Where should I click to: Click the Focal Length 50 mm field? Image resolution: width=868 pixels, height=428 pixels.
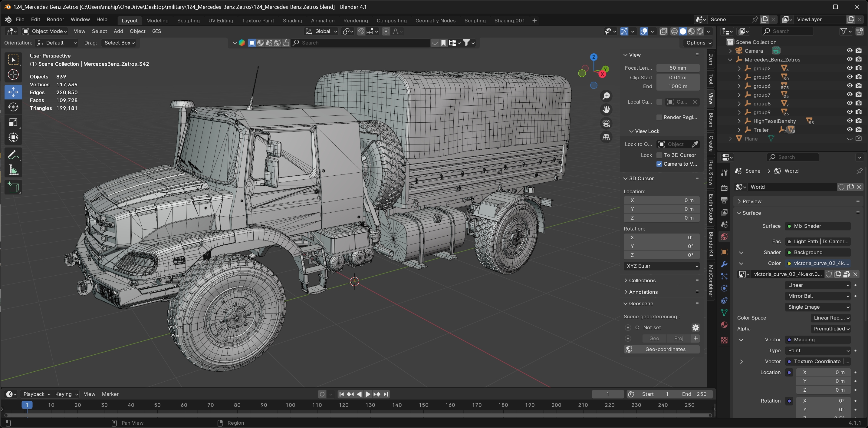[678, 68]
